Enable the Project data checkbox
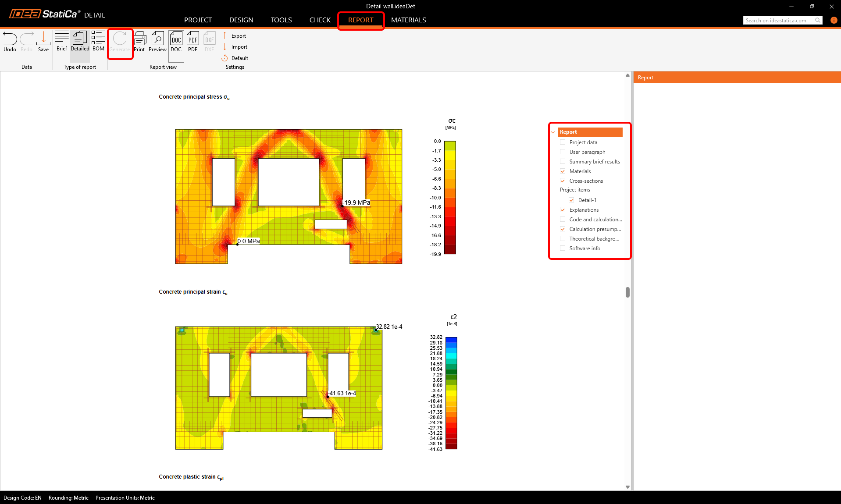Image resolution: width=841 pixels, height=504 pixels. [563, 142]
